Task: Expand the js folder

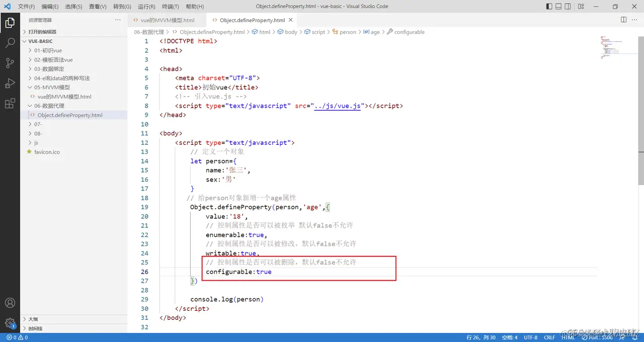Action: click(x=73, y=143)
